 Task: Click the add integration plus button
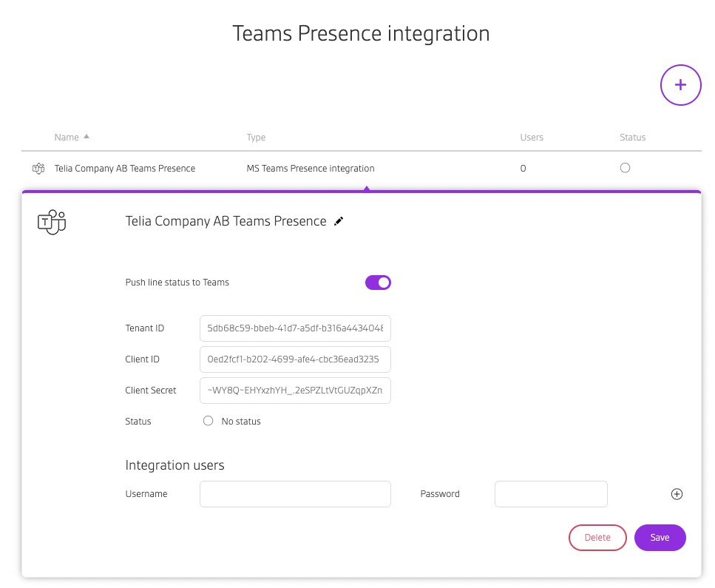coord(680,85)
